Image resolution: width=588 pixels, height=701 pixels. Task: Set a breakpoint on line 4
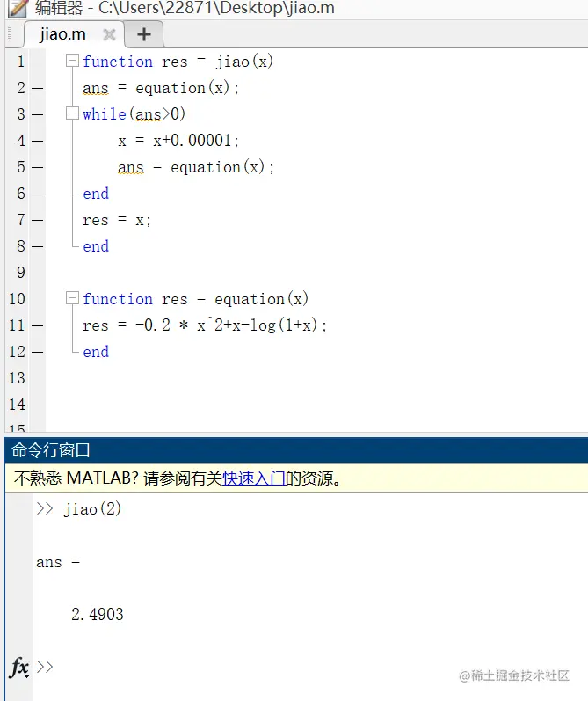pyautogui.click(x=38, y=141)
